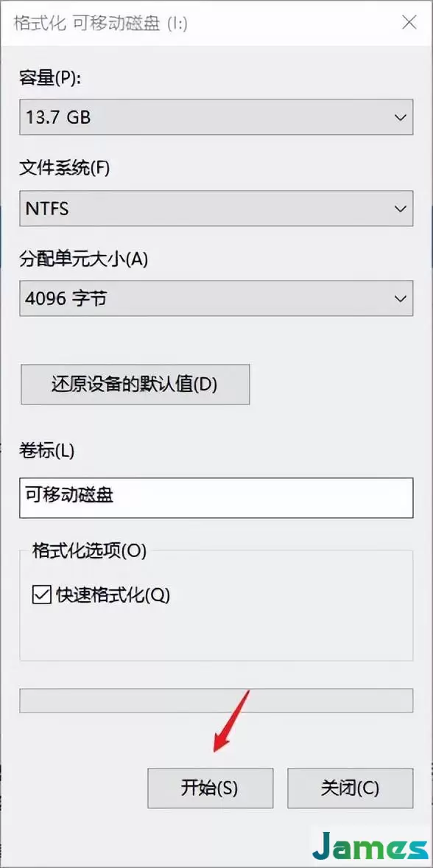Click 还原设备的默认值(D) to restore defaults
This screenshot has height=868, width=433.
click(x=135, y=384)
